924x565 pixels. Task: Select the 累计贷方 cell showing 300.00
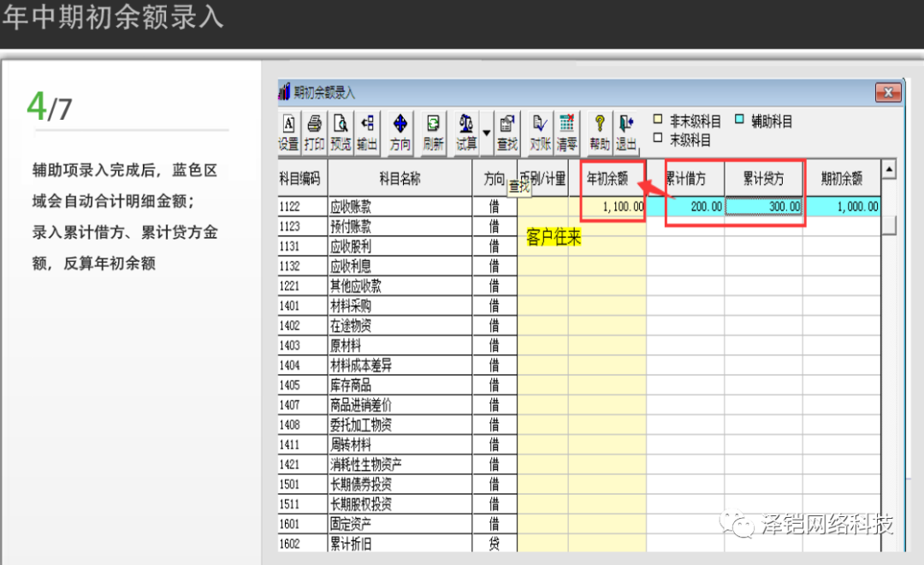(x=763, y=206)
